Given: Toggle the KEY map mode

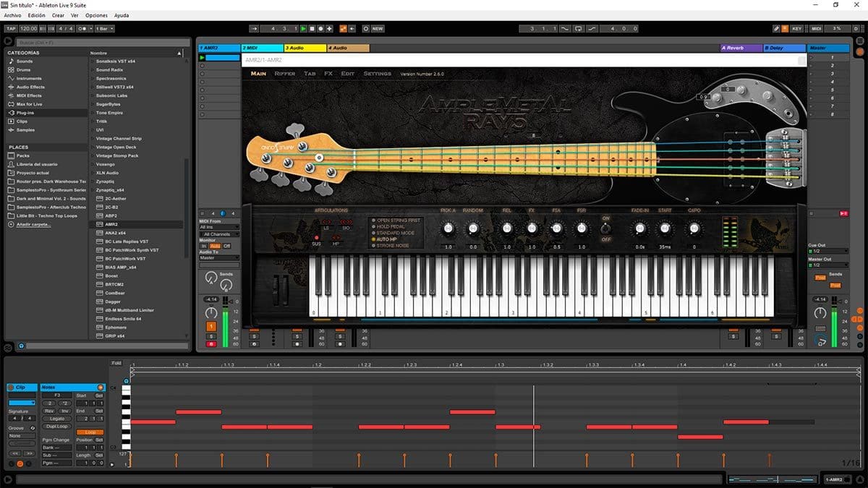Looking at the screenshot, I should click(x=796, y=29).
